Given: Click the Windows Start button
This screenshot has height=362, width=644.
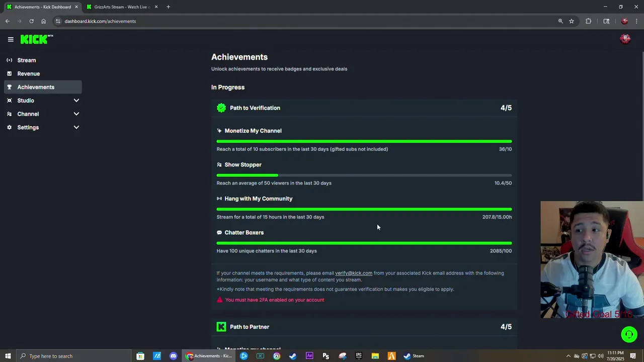Looking at the screenshot, I should pyautogui.click(x=8, y=356).
